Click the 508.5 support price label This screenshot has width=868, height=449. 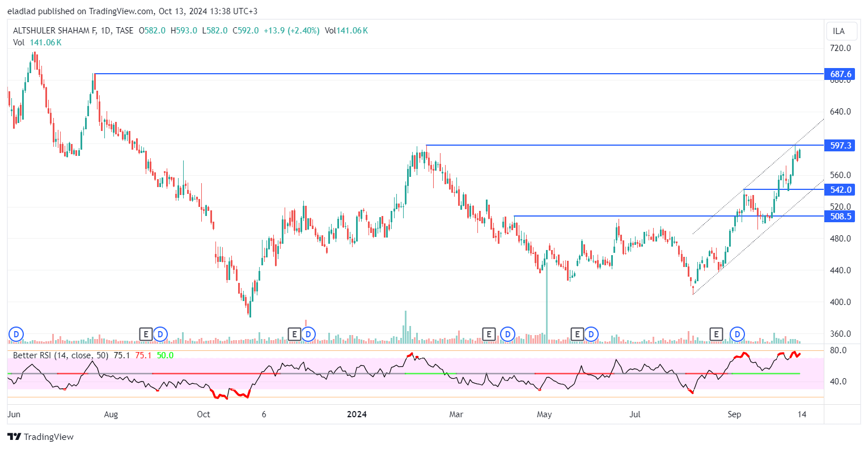click(840, 217)
